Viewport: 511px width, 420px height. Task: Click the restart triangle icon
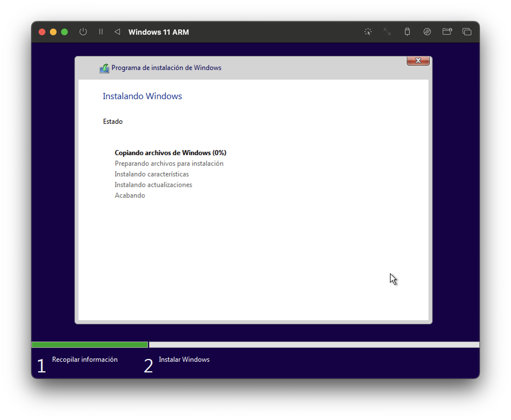point(117,32)
